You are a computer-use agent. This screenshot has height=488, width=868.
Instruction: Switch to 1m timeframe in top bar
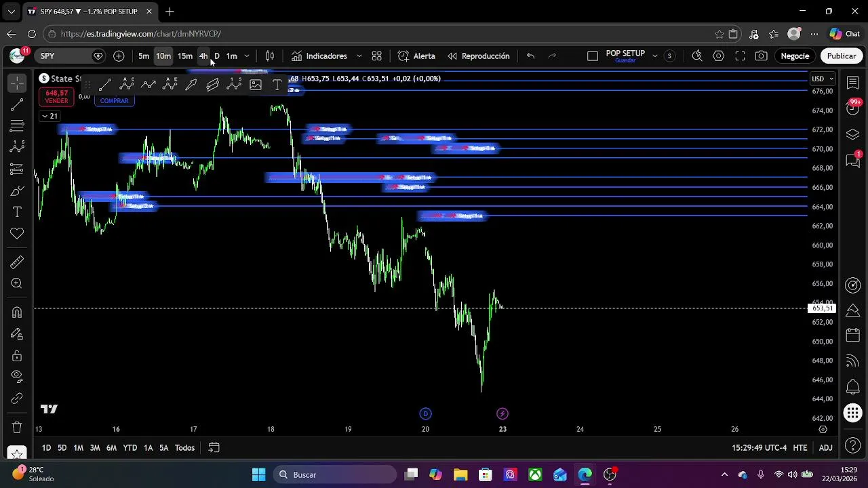click(x=231, y=56)
